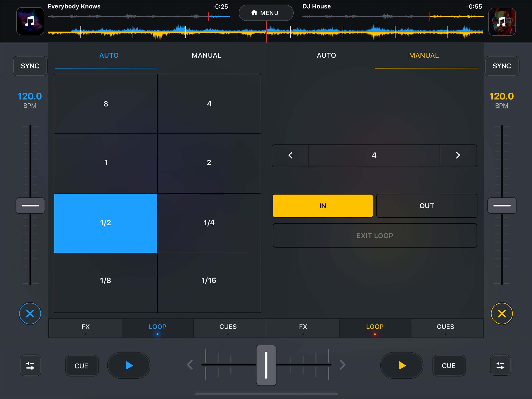Toggle right deck SYNC

pos(502,66)
